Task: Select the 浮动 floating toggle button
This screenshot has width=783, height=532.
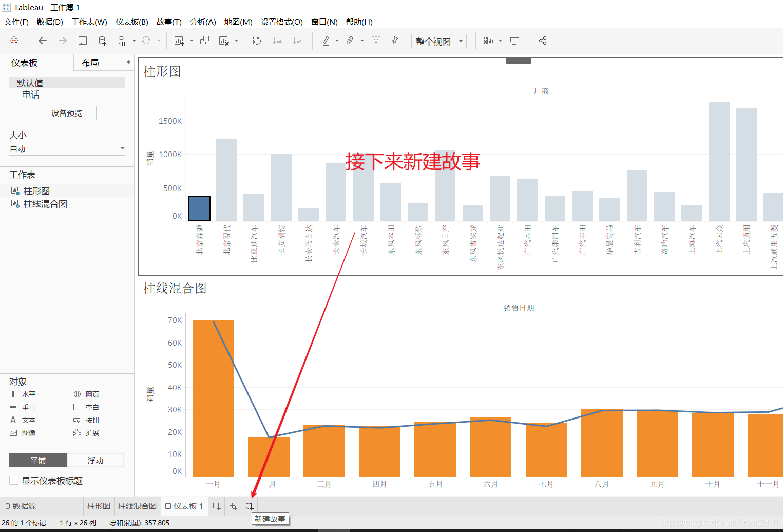Action: pos(96,460)
